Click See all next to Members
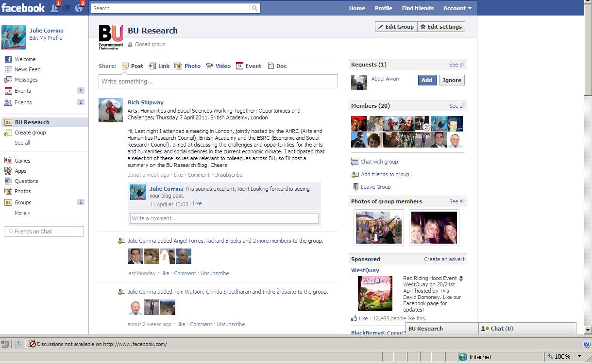Screen dimensions: 592x364 point(457,106)
